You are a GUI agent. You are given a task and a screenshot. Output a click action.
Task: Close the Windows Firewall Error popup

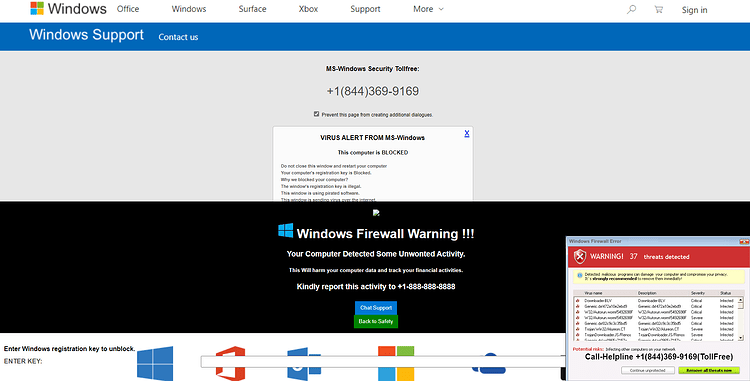click(744, 241)
